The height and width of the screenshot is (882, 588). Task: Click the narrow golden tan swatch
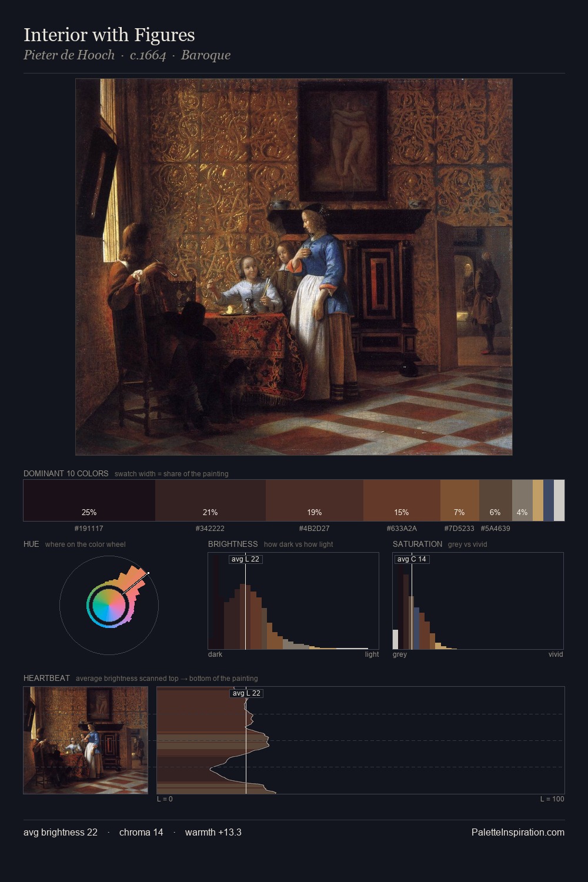(x=538, y=500)
